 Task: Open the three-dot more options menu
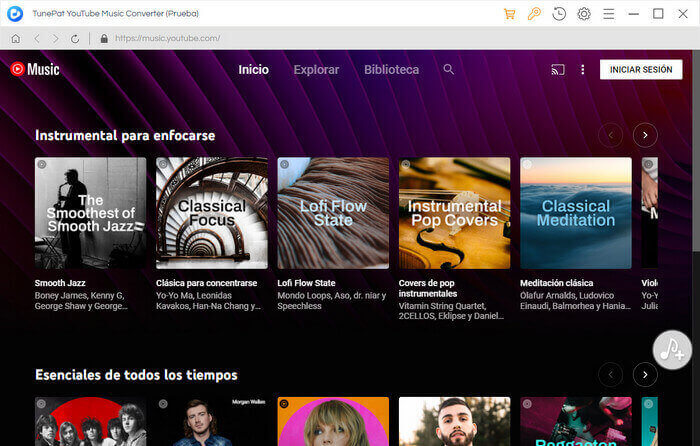coord(583,70)
